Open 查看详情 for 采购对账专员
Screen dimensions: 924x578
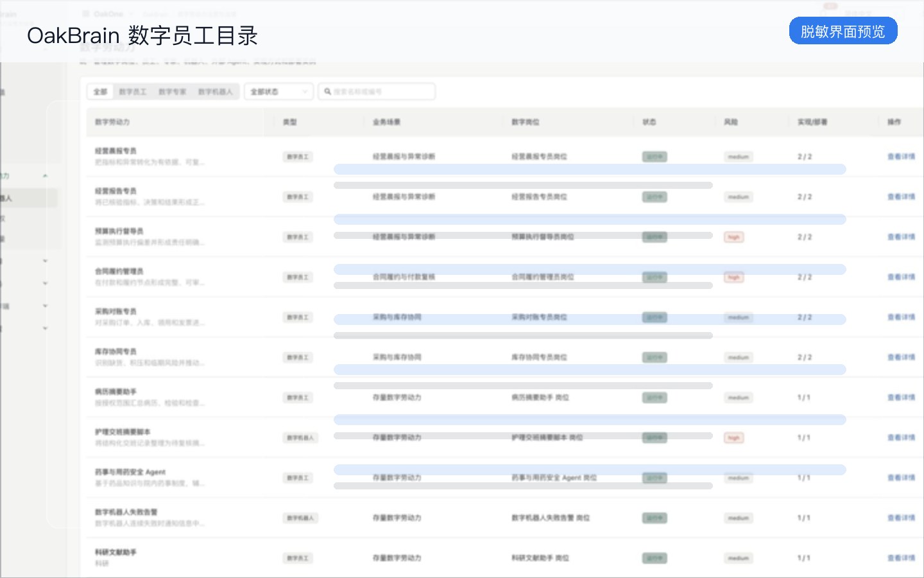(902, 317)
